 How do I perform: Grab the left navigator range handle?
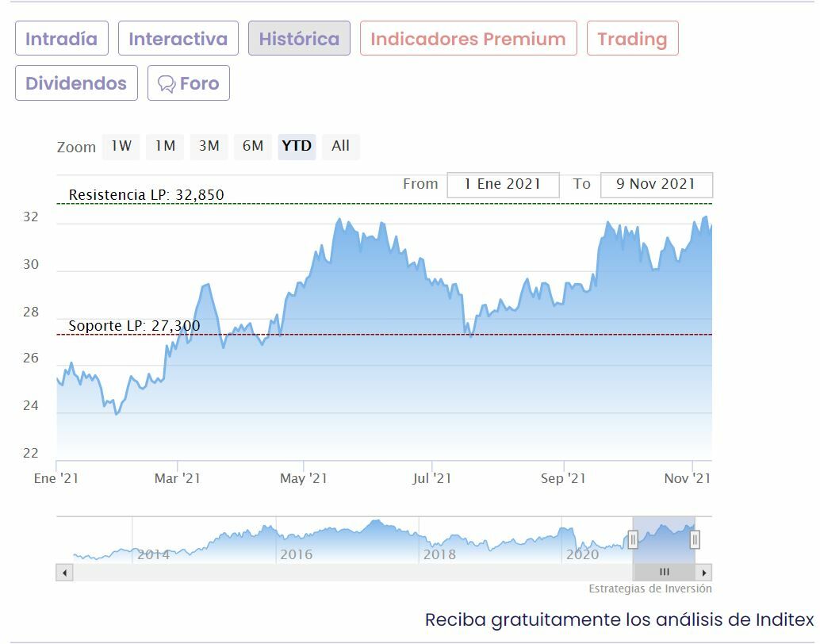click(633, 540)
